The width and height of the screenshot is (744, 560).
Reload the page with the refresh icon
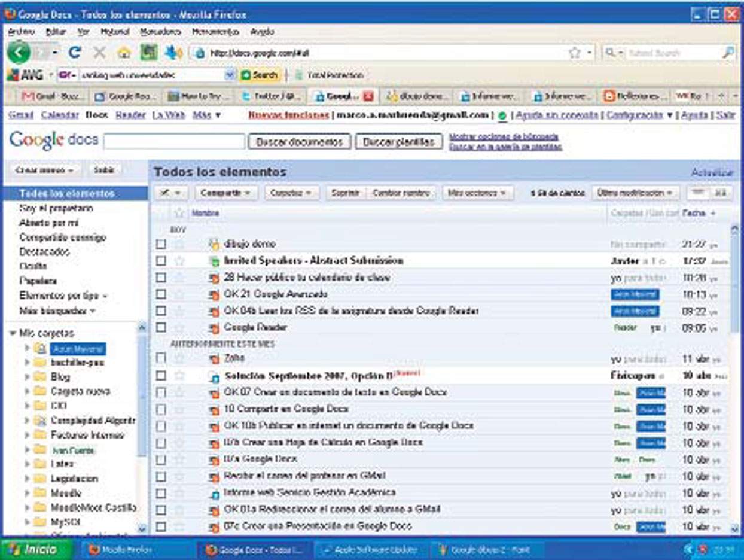coord(75,53)
